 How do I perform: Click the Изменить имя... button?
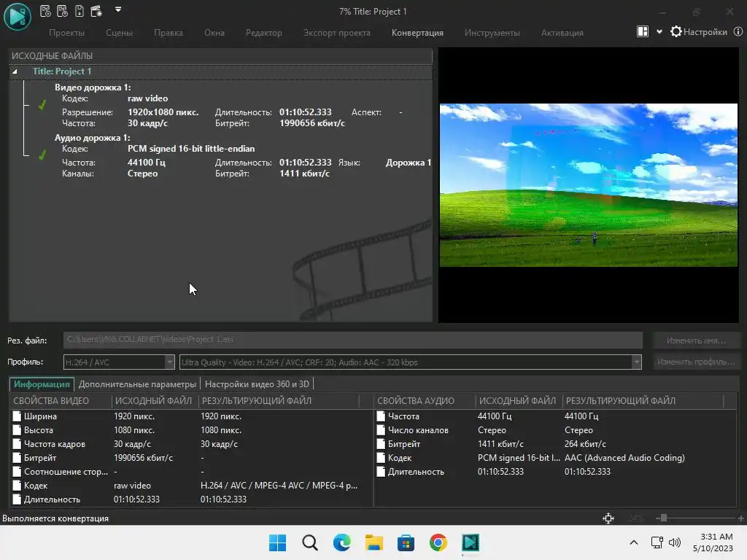coord(696,341)
